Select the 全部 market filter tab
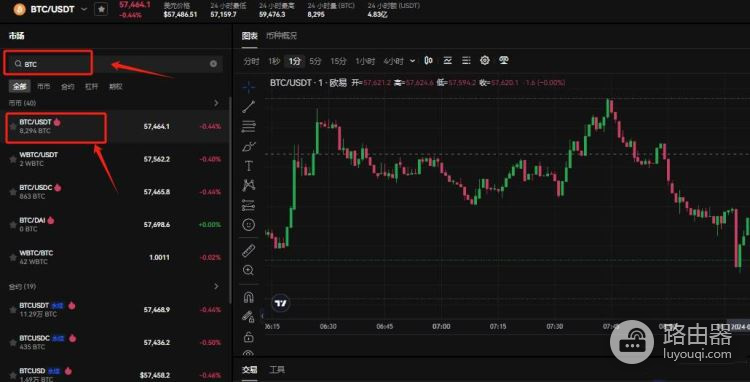 pyautogui.click(x=20, y=87)
